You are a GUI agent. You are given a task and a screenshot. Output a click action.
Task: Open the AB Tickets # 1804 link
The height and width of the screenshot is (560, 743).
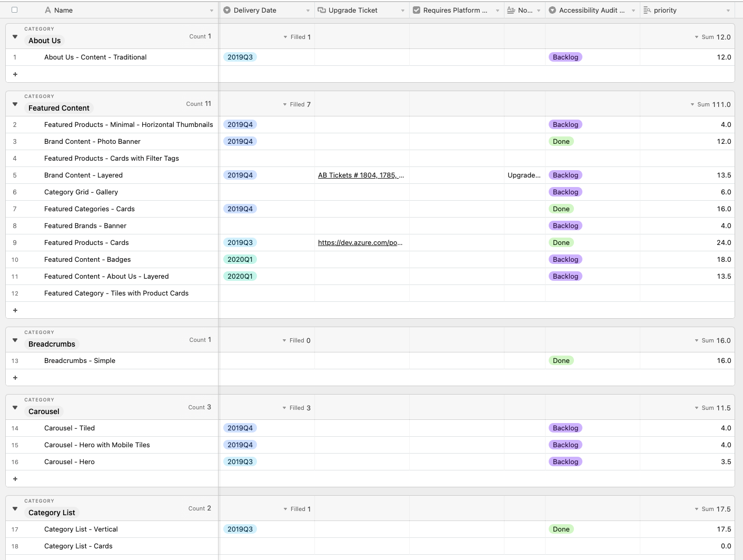pos(361,175)
